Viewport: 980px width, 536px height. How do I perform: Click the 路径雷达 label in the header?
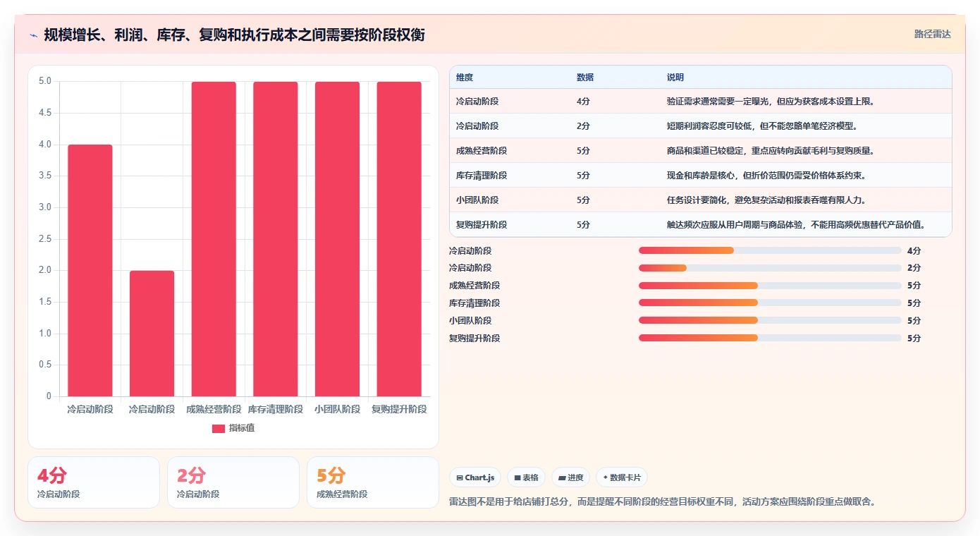[933, 34]
